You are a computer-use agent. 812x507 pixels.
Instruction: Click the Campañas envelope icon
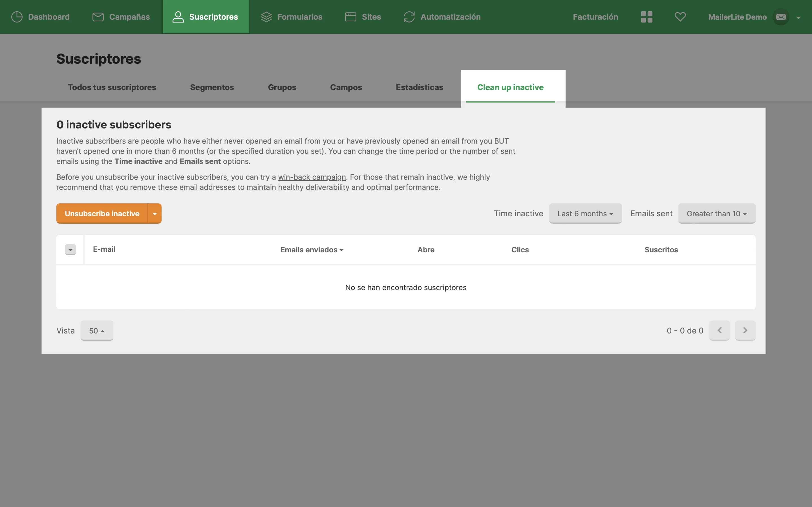pos(98,17)
